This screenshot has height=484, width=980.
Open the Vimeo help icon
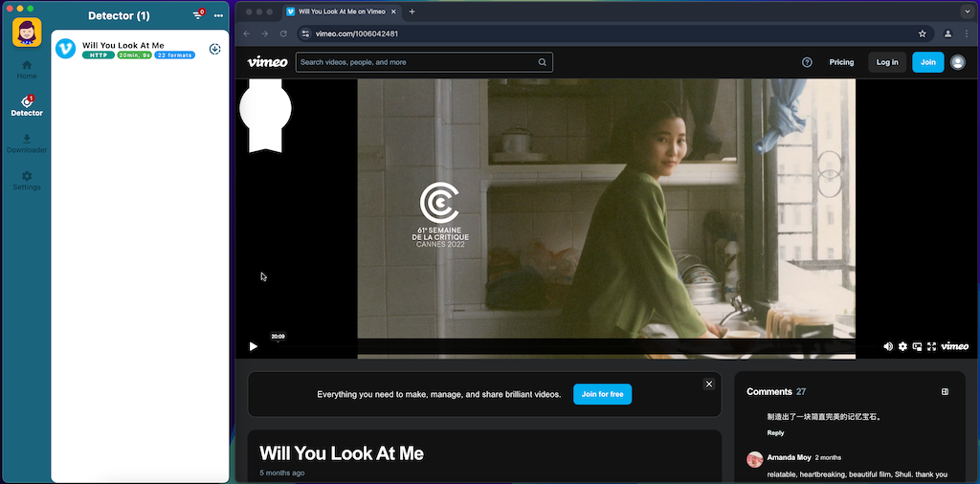807,62
